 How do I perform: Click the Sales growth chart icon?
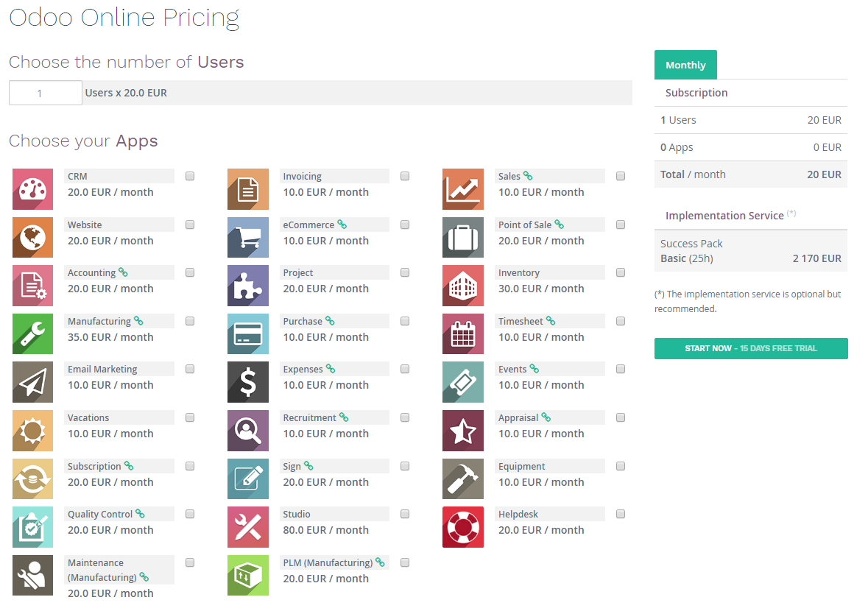point(463,189)
